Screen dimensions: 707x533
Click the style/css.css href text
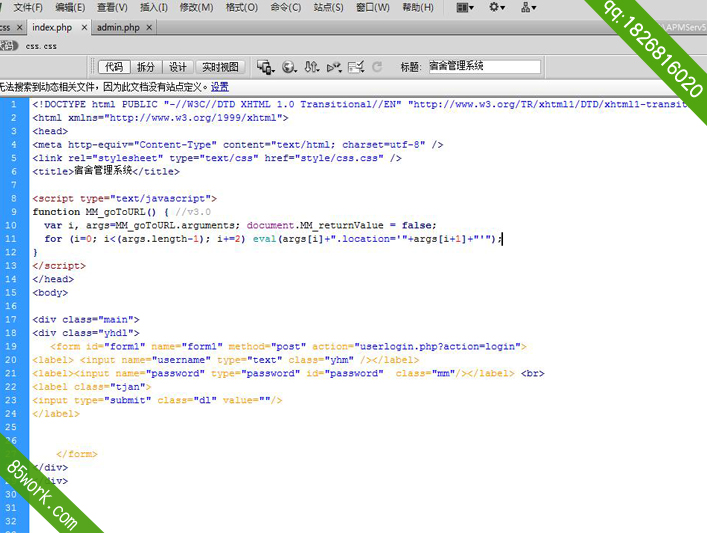[339, 158]
